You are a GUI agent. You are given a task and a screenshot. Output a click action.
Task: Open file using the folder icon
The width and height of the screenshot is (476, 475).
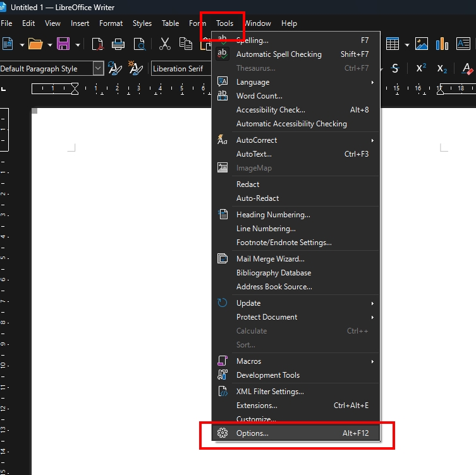[x=35, y=44]
